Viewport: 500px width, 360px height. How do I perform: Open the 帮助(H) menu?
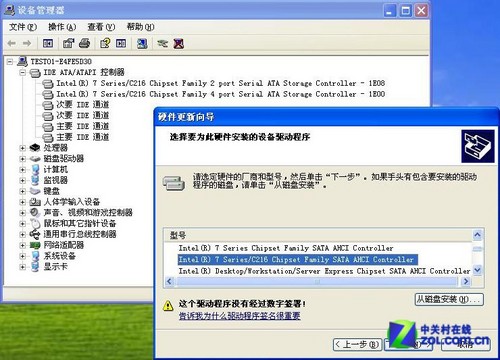[140, 27]
